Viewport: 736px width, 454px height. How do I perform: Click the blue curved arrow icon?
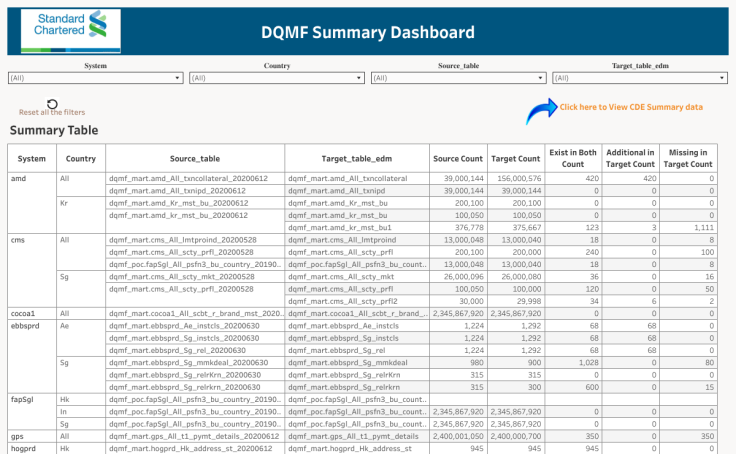[541, 109]
